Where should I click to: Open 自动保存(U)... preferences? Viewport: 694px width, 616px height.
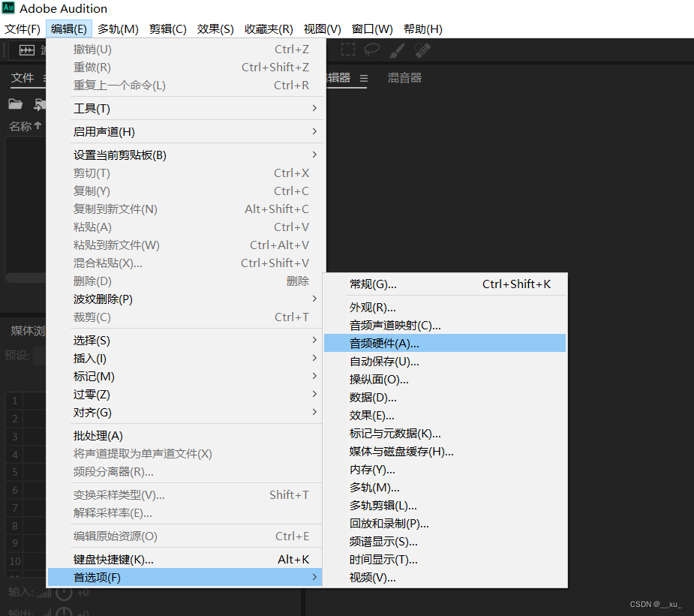pyautogui.click(x=445, y=362)
